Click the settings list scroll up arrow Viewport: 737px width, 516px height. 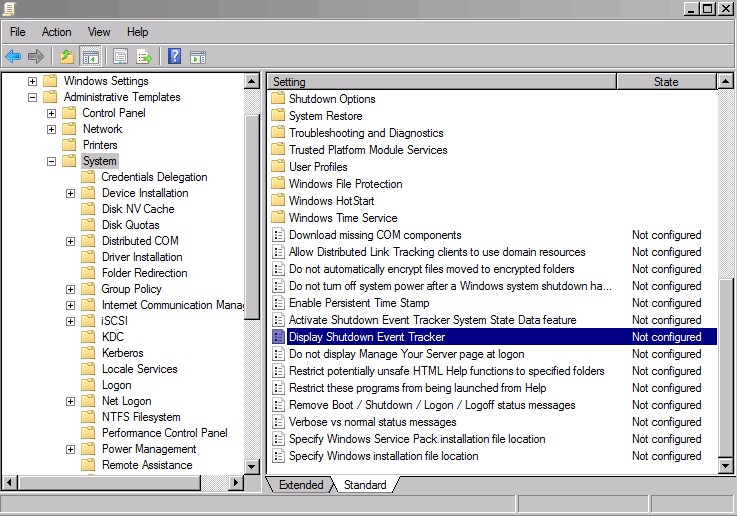[x=725, y=81]
